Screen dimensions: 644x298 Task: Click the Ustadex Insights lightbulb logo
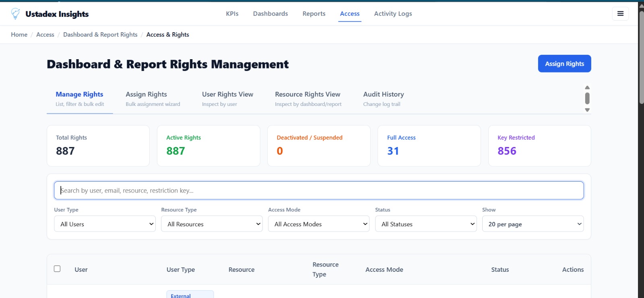pyautogui.click(x=15, y=14)
